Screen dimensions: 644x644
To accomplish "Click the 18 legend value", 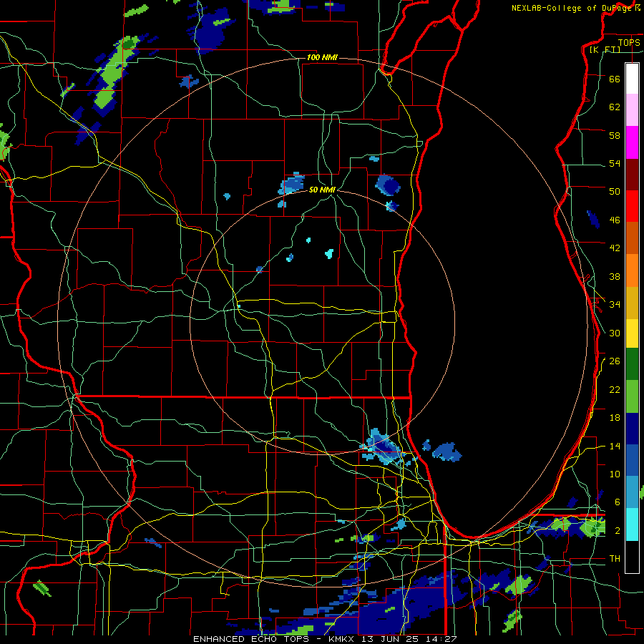I will 615,418.
